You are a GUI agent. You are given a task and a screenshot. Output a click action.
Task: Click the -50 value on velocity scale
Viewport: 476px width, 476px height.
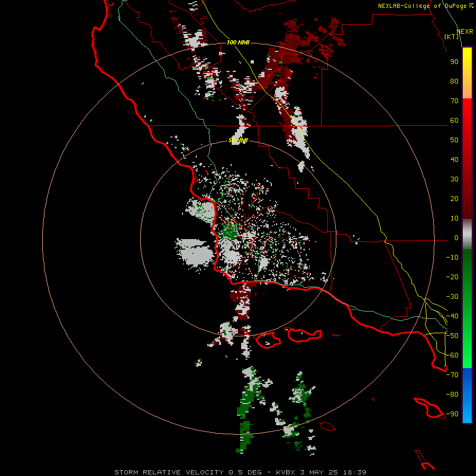(x=452, y=336)
